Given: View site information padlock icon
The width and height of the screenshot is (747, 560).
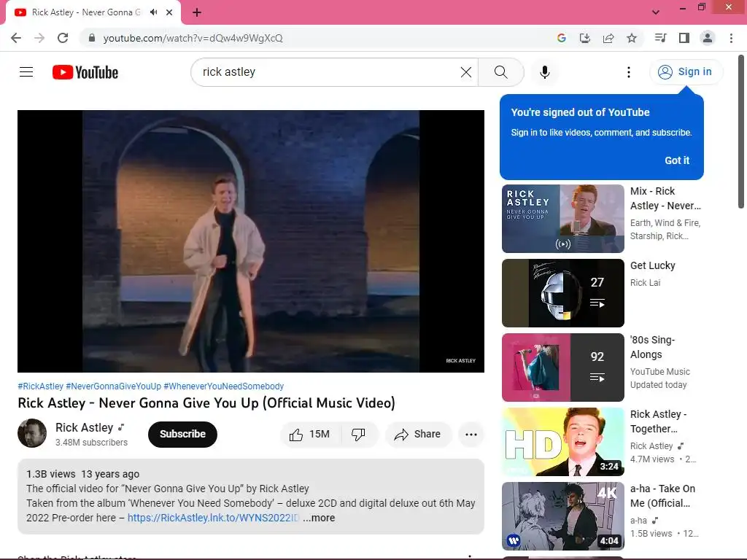Looking at the screenshot, I should point(91,38).
